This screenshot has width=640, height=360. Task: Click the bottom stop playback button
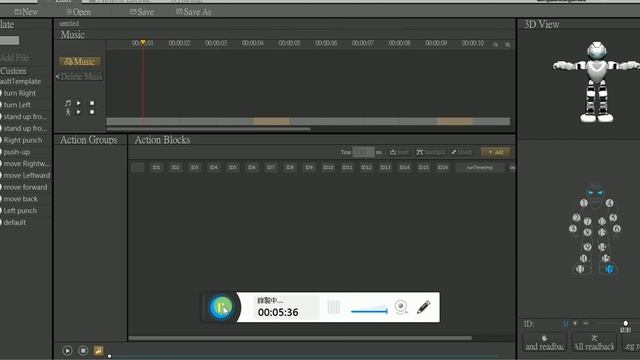83,350
